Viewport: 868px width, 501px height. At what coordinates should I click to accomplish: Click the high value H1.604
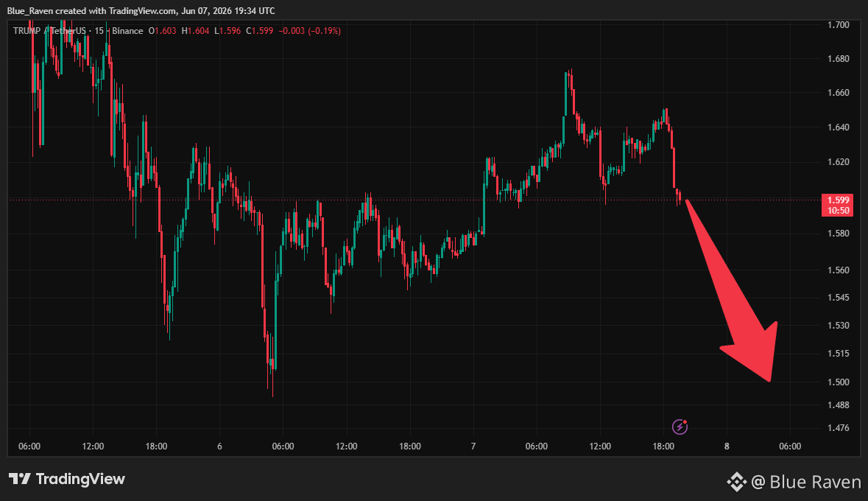(x=195, y=31)
